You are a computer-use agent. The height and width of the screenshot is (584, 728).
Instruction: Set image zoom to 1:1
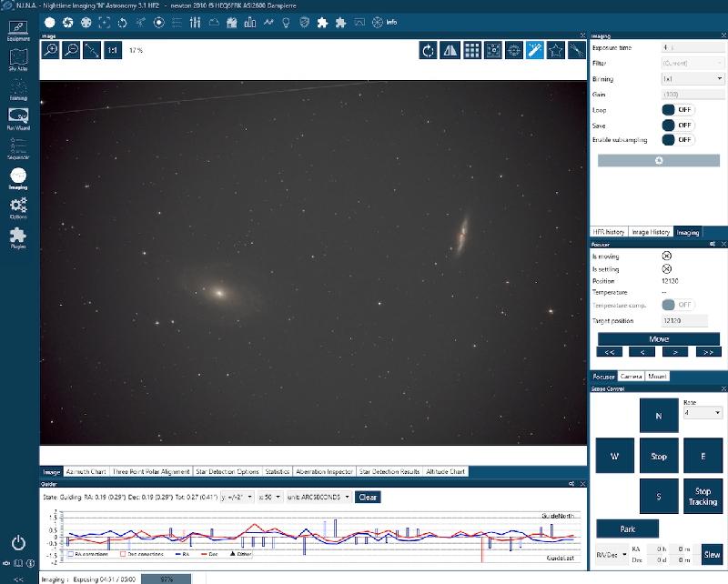113,51
